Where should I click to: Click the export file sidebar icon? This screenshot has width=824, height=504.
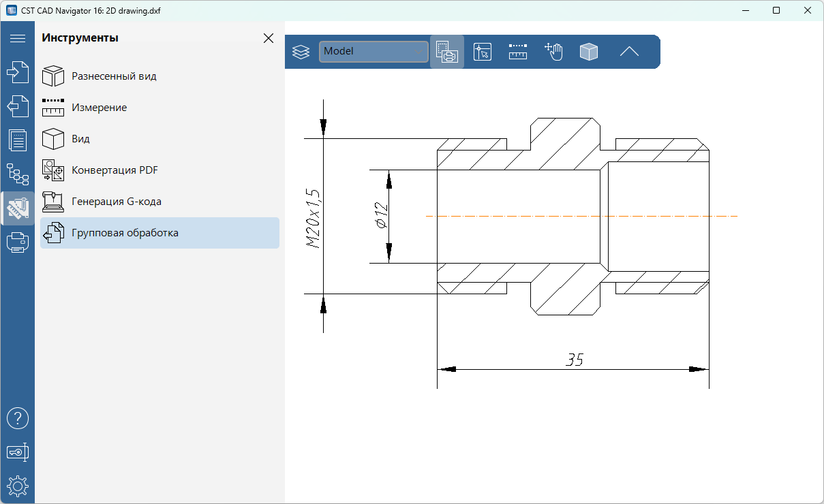pyautogui.click(x=17, y=106)
